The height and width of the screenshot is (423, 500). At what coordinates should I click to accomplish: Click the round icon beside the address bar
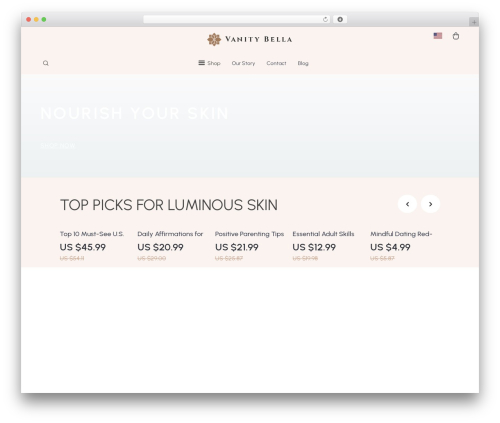tap(340, 19)
